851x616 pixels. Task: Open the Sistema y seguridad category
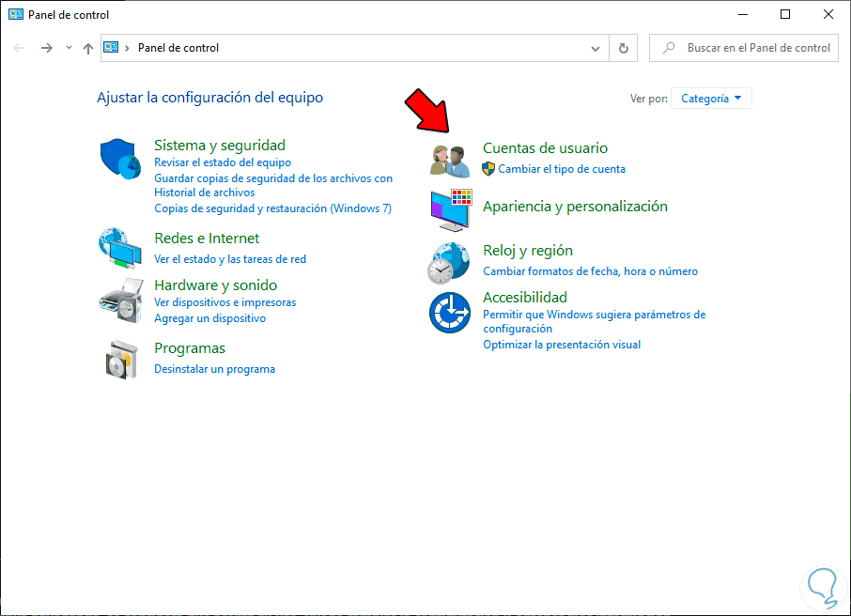[219, 145]
